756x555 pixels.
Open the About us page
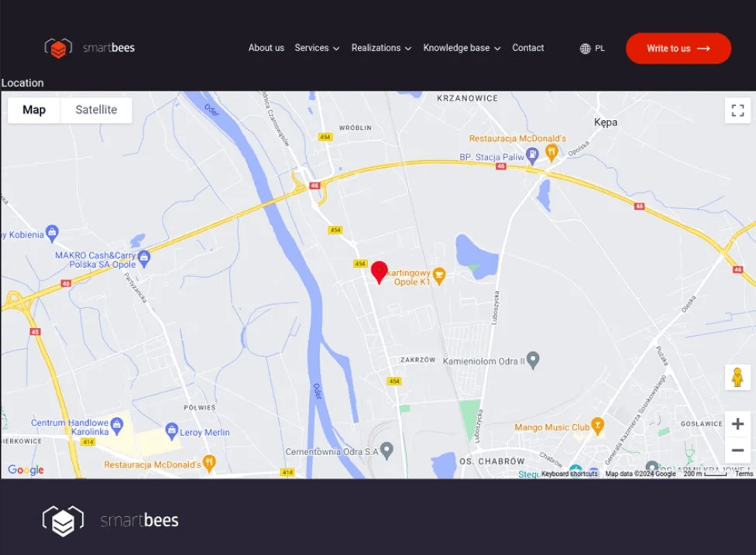[x=266, y=48]
